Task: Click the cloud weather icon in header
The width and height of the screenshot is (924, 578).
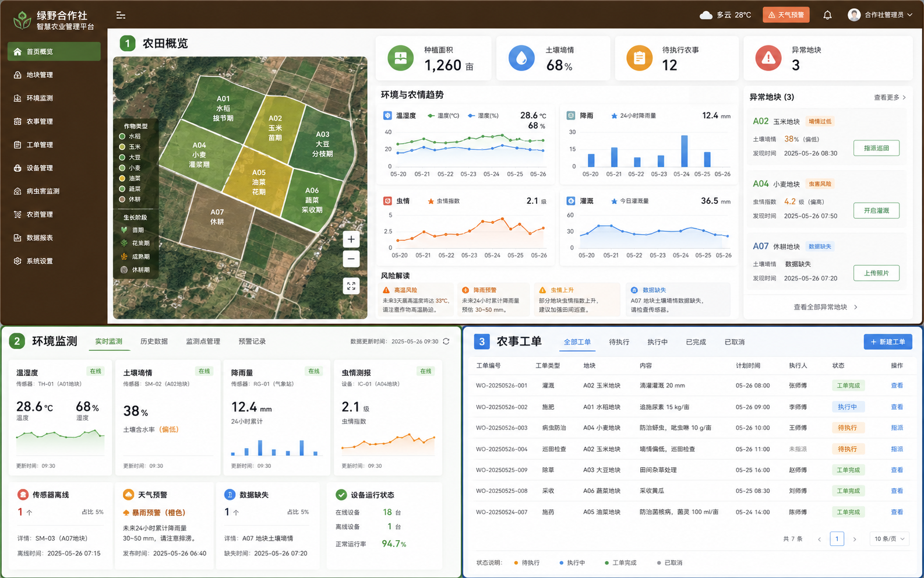Action: [706, 15]
